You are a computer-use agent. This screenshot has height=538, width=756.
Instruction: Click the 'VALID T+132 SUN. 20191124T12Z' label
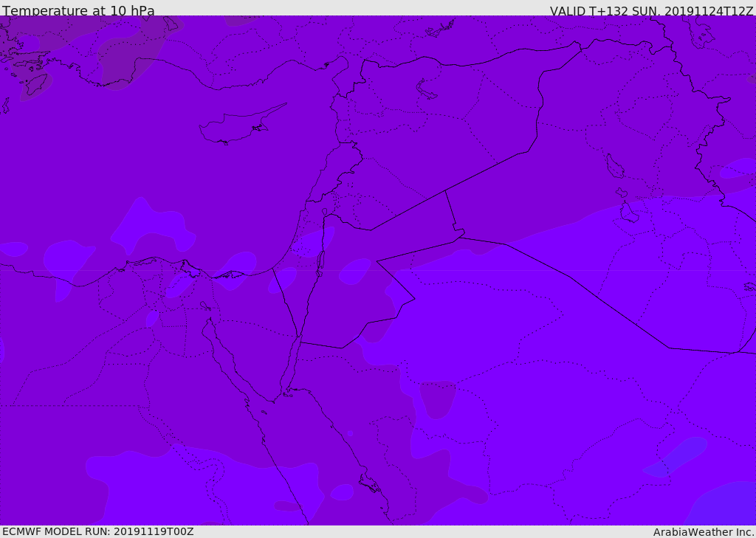(x=651, y=11)
